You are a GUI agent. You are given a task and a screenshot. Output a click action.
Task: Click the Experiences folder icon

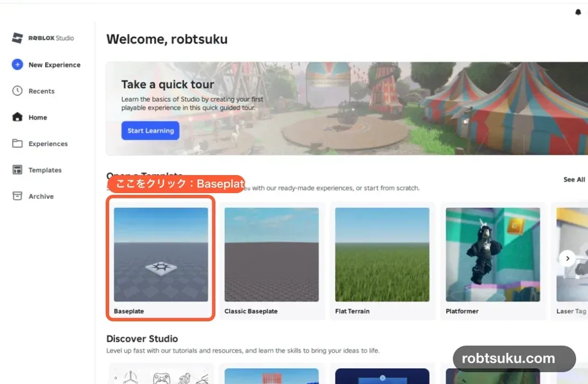[x=18, y=143]
